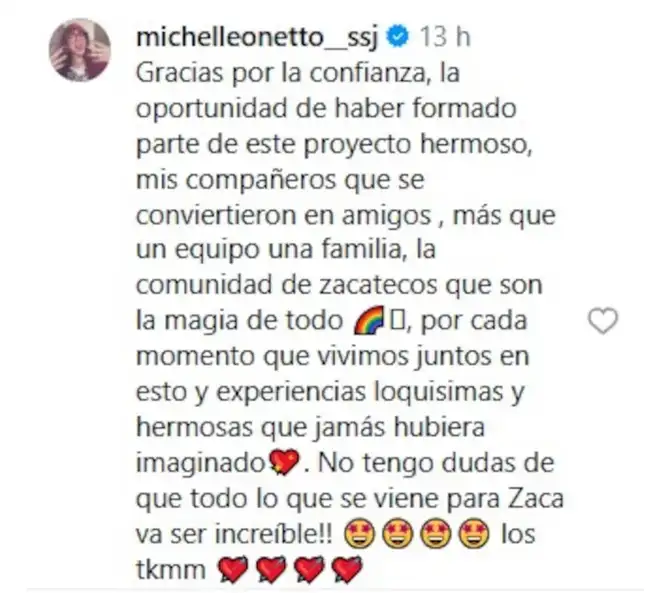Open michelleonetto__ssj profile picture
The image size is (650, 593).
(x=80, y=50)
